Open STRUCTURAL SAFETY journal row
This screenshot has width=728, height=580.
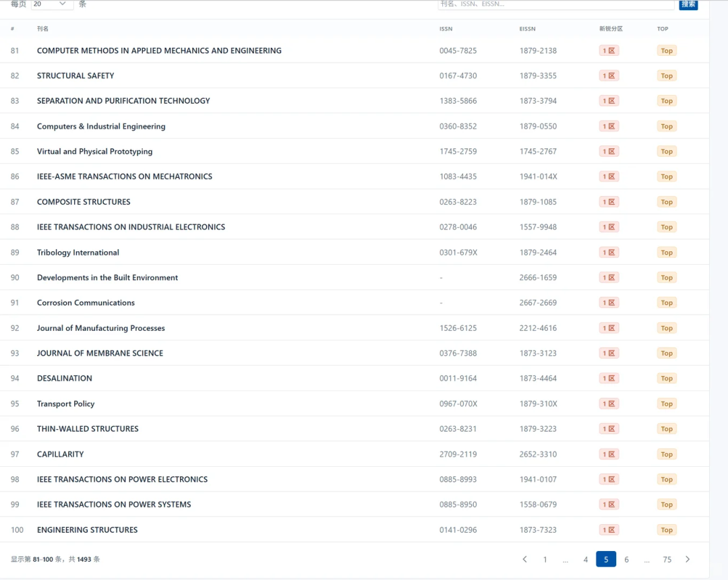pyautogui.click(x=75, y=75)
